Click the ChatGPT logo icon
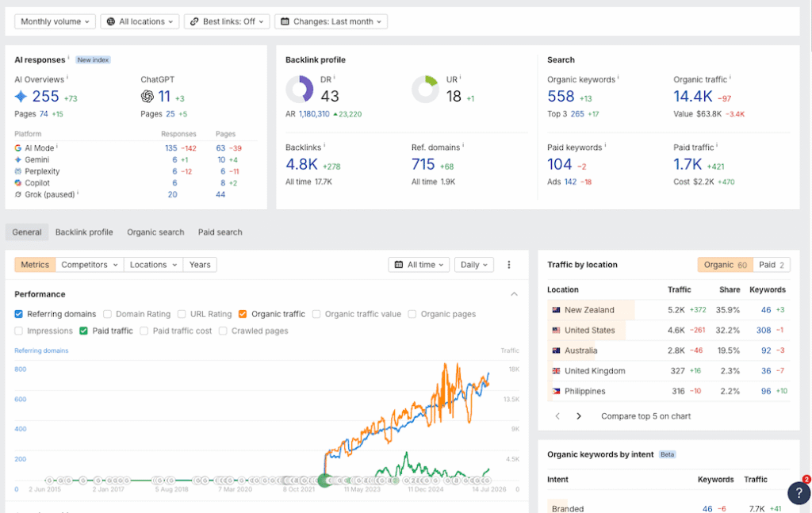The height and width of the screenshot is (513, 812). click(x=147, y=96)
